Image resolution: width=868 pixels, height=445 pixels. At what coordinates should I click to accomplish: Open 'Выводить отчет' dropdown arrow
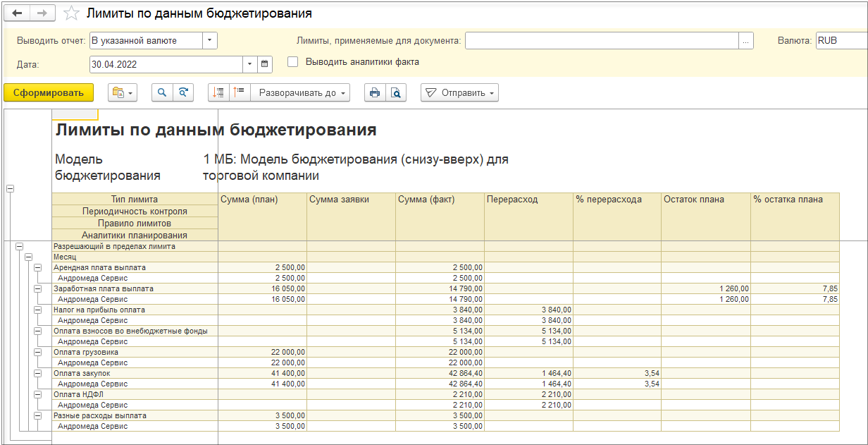click(210, 41)
